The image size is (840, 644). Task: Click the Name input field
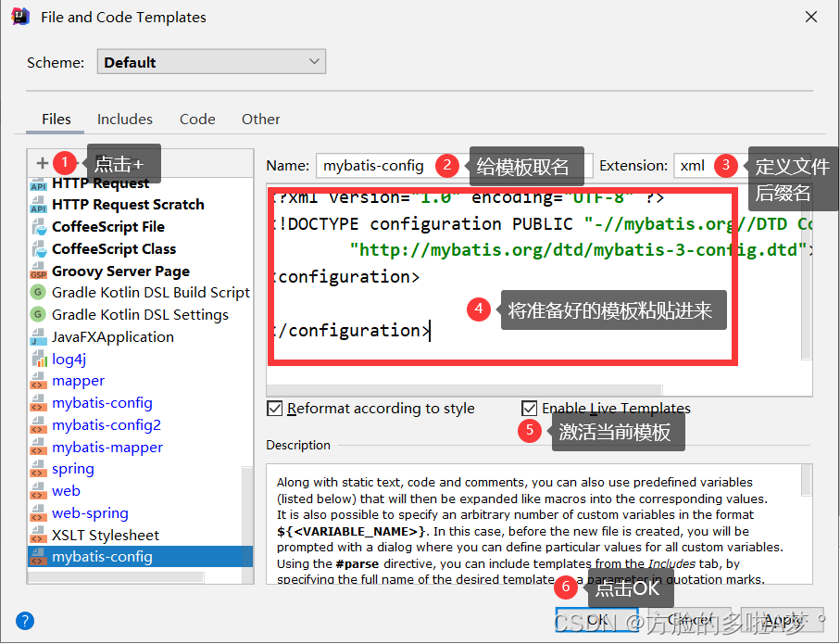[x=455, y=166]
